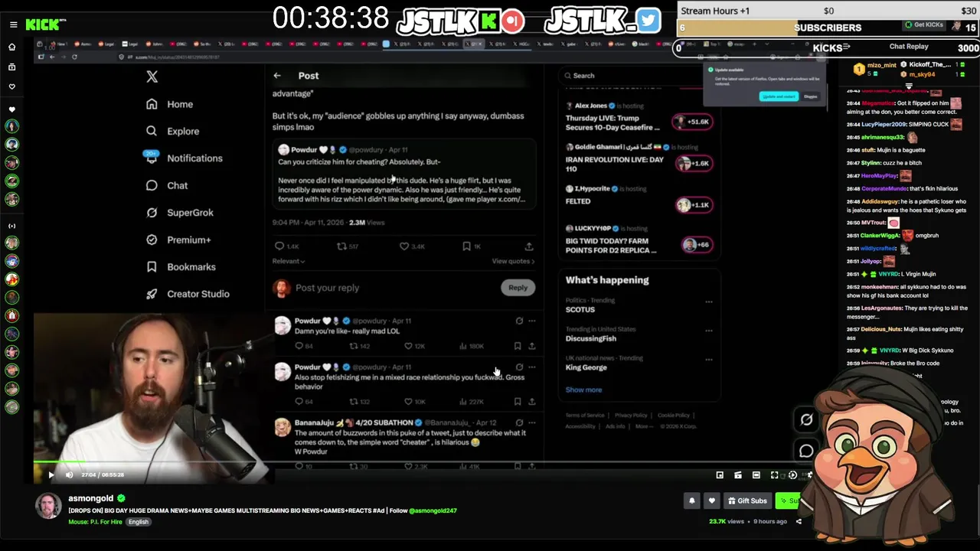The height and width of the screenshot is (551, 980).
Task: Open the Privacy Policy footer link
Action: click(x=631, y=415)
